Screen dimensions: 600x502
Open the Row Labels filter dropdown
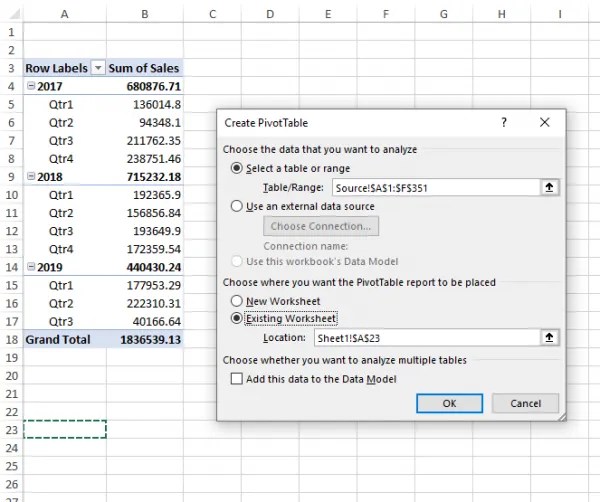click(98, 68)
